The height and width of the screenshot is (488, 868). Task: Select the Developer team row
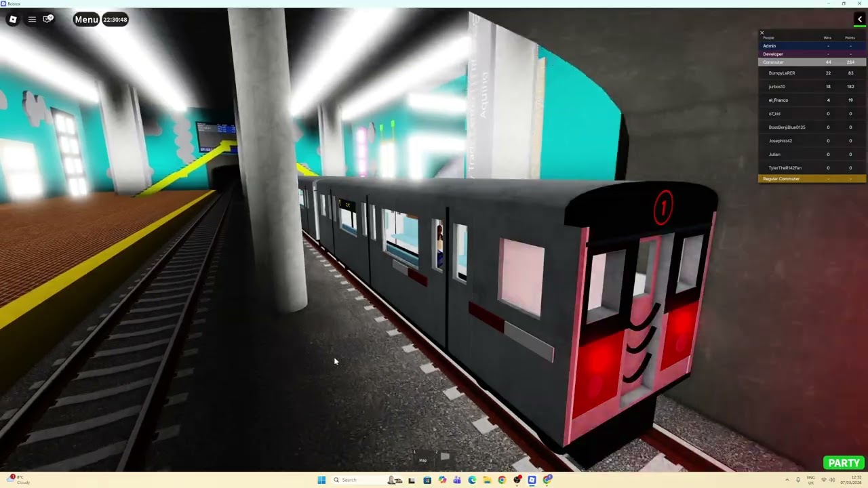point(812,54)
